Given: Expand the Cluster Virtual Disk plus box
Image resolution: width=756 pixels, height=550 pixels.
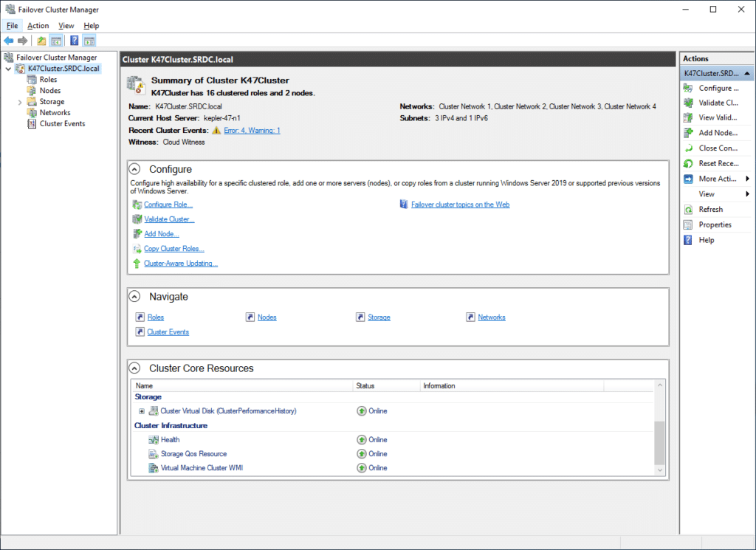Looking at the screenshot, I should coord(142,411).
